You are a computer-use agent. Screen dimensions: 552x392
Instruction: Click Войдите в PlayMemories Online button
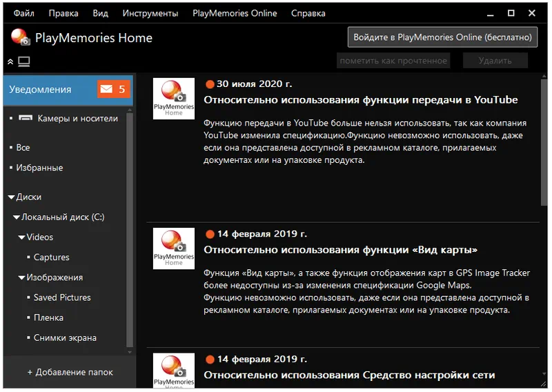click(x=442, y=37)
